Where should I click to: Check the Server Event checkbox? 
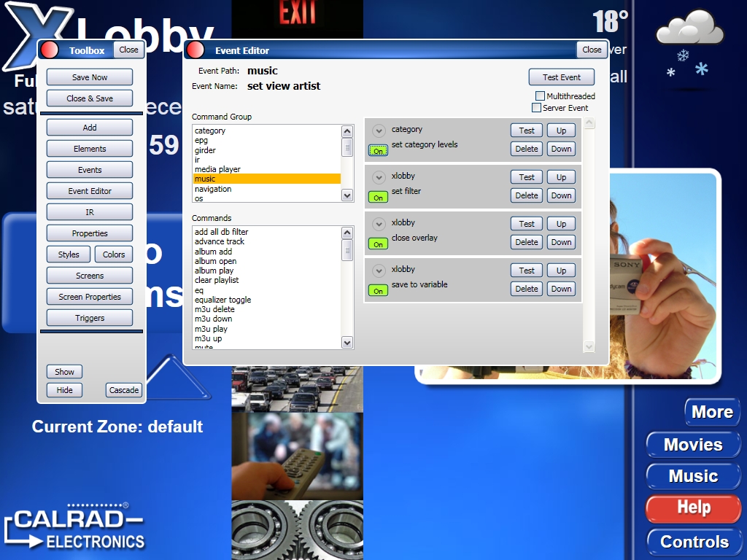537,108
